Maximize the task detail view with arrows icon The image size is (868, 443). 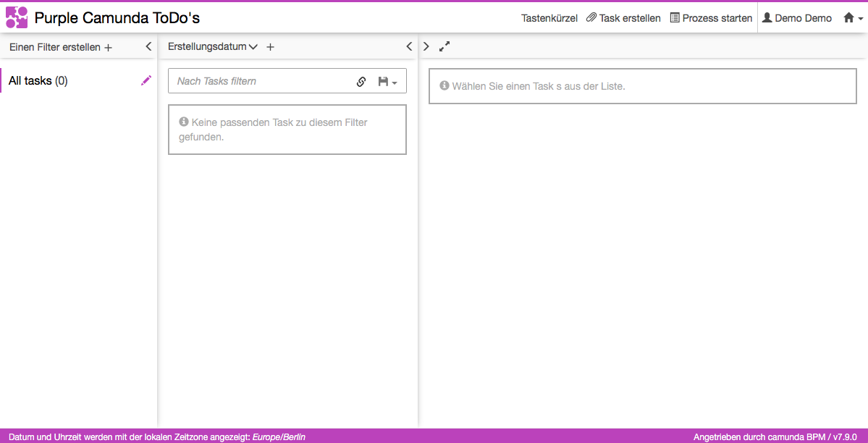click(444, 46)
